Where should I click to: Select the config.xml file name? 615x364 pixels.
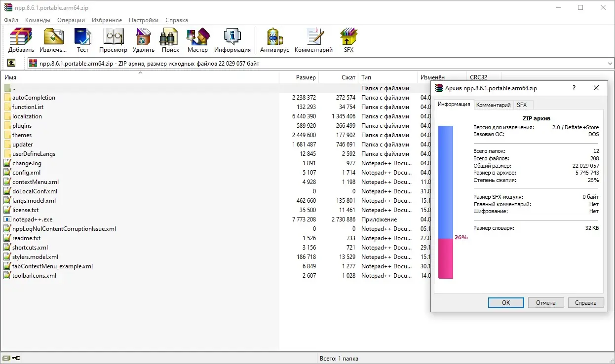coord(27,173)
